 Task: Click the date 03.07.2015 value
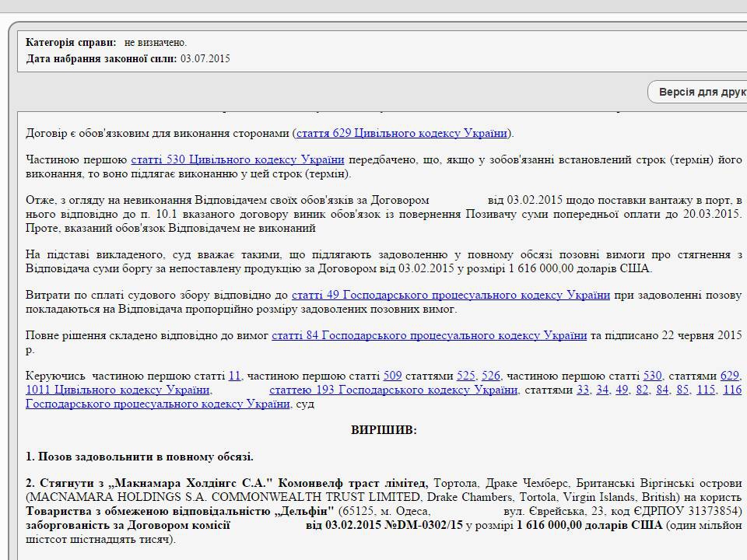(205, 59)
